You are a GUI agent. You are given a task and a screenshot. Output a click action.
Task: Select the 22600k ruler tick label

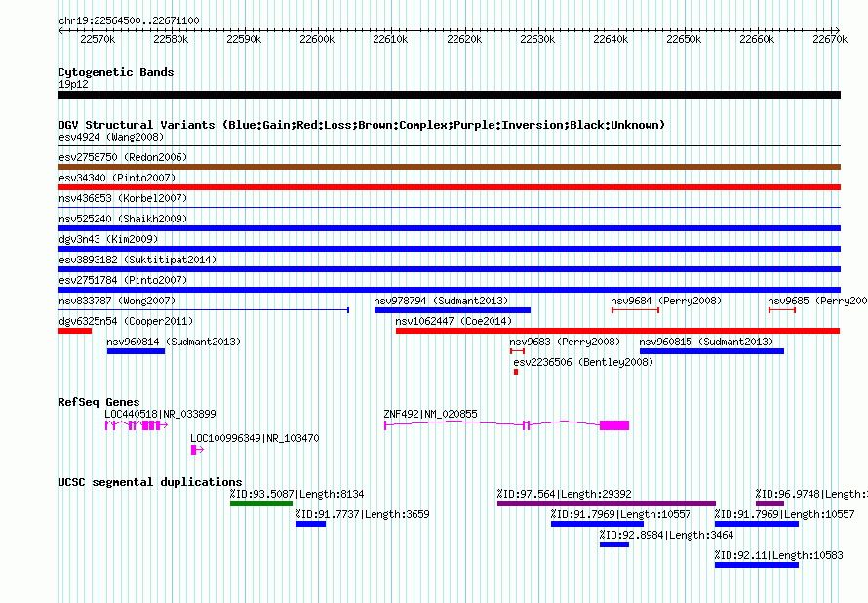317,39
